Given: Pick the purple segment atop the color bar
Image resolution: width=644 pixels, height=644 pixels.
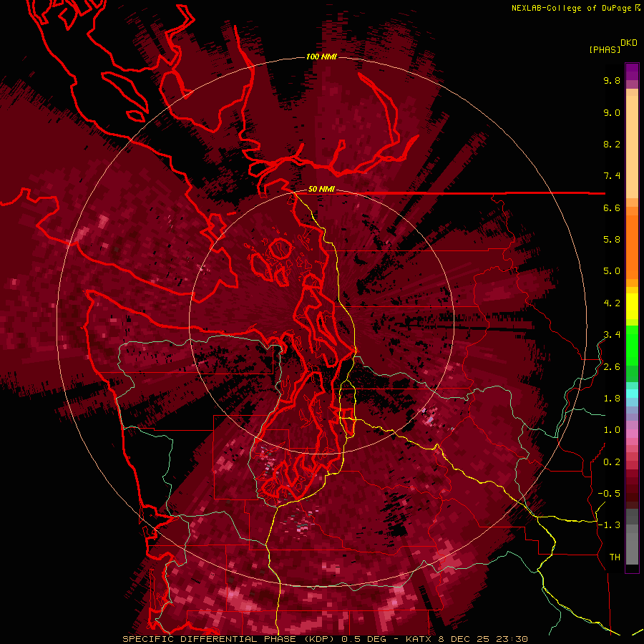Looking at the screenshot, I should [x=632, y=72].
